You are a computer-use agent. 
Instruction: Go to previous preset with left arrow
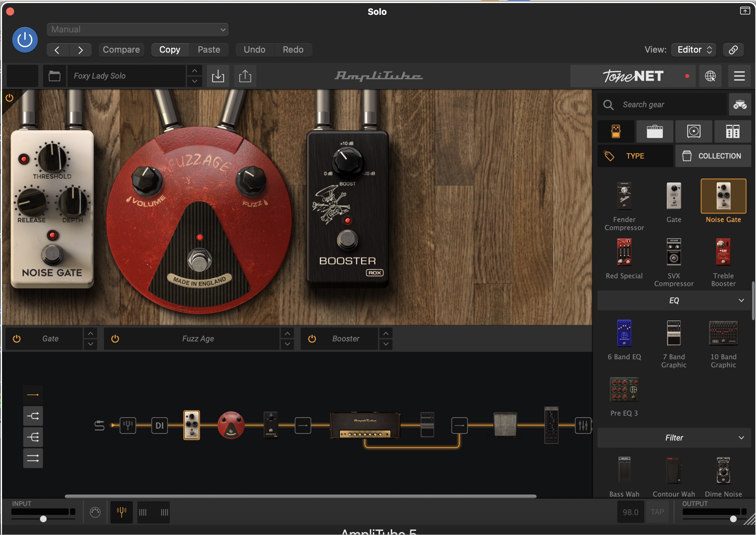(57, 50)
